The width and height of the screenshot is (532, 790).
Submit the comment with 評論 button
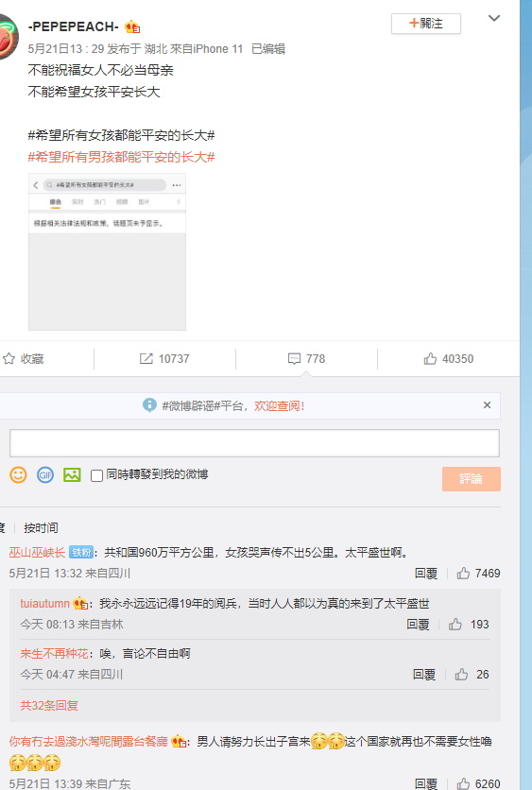(x=471, y=479)
